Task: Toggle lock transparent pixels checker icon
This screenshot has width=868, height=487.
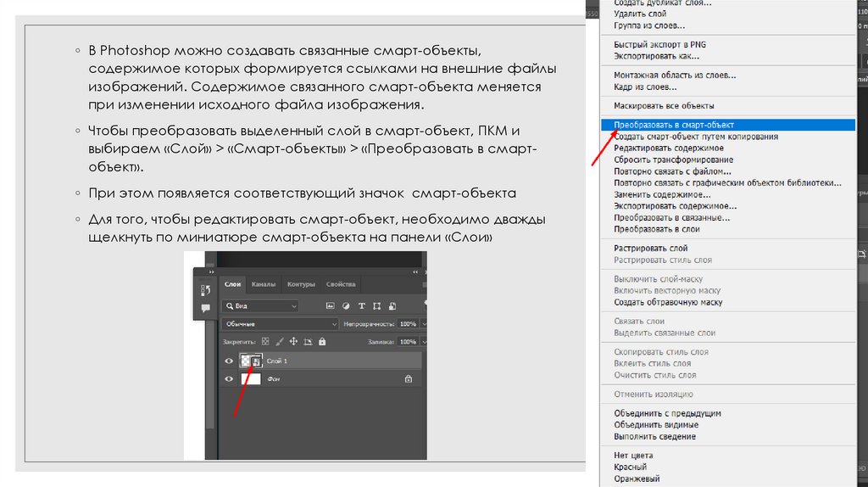Action: tap(264, 342)
